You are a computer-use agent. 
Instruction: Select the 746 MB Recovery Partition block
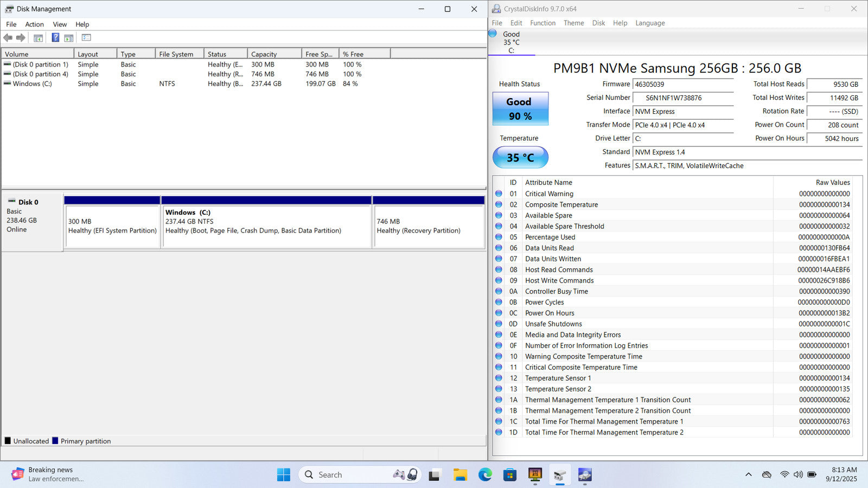click(x=429, y=225)
